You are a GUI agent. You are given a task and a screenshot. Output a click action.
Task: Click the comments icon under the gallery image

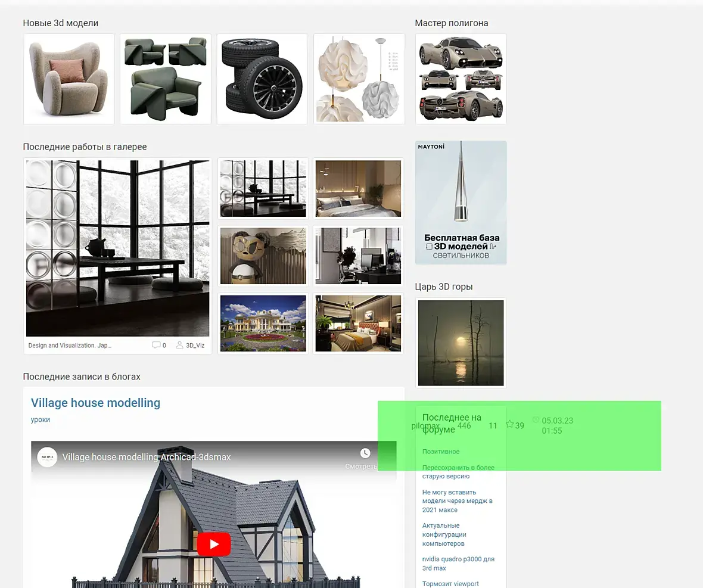pyautogui.click(x=156, y=345)
